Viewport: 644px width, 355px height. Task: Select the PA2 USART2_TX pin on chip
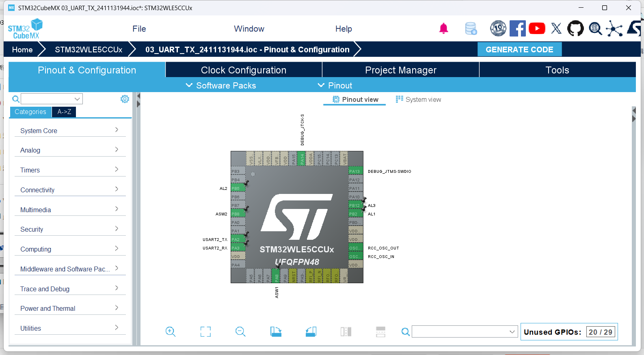pyautogui.click(x=238, y=239)
